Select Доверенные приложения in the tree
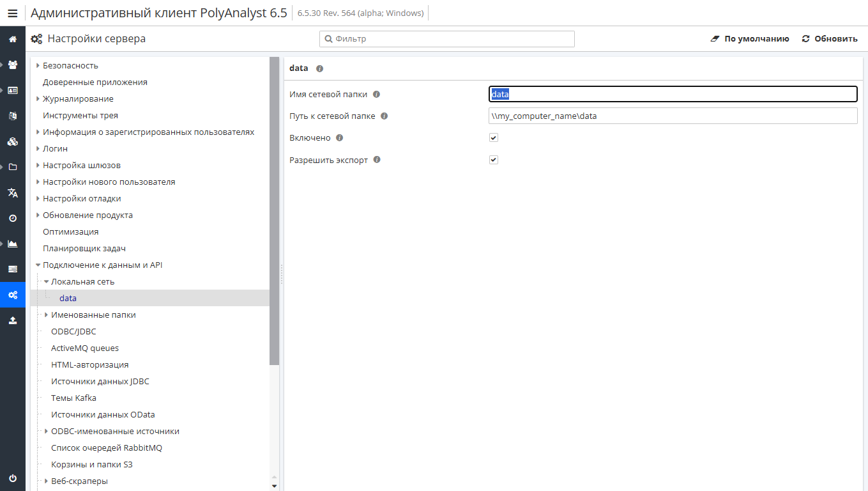Viewport: 868px width, 491px height. 95,82
